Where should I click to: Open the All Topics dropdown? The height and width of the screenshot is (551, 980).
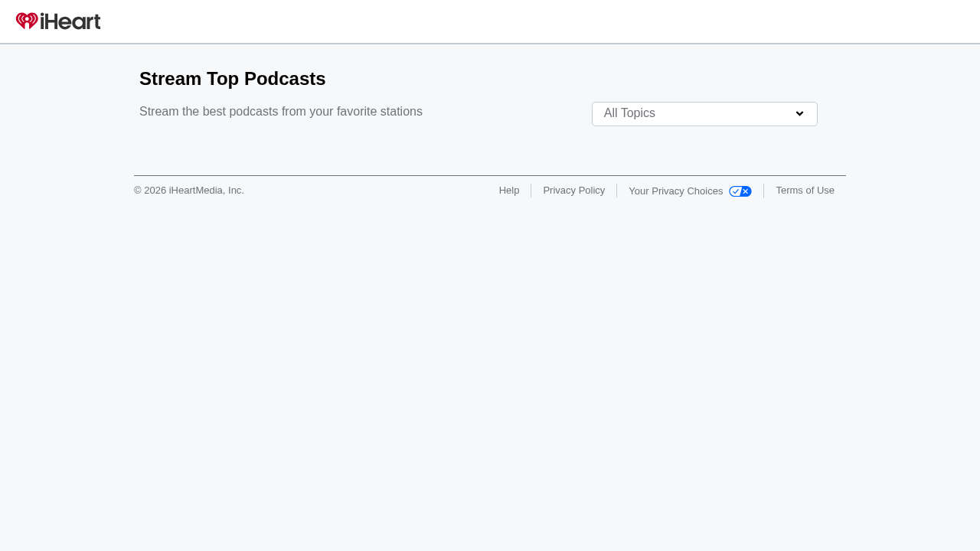[x=704, y=114]
